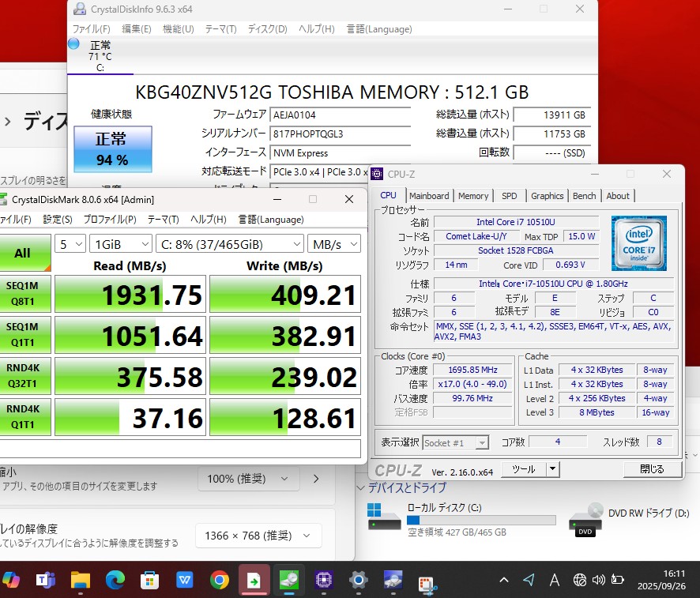Expand the MB/s unit dropdown
The width and height of the screenshot is (700, 598).
[x=334, y=244]
